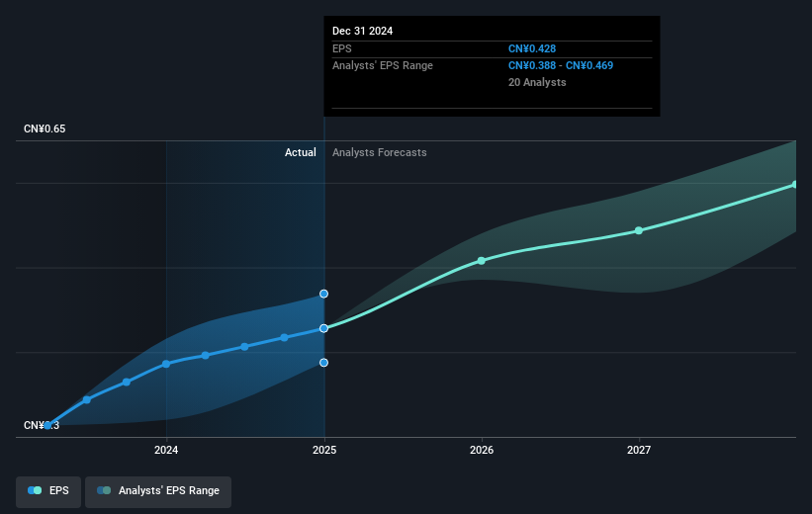Screen dimensions: 812x514
Task: Click the CN¥0.428 EPS value in tooltip
Action: point(532,48)
